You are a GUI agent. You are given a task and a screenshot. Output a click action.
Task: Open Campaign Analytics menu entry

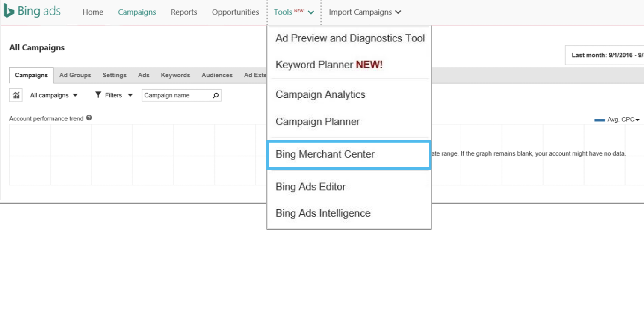[x=320, y=95]
